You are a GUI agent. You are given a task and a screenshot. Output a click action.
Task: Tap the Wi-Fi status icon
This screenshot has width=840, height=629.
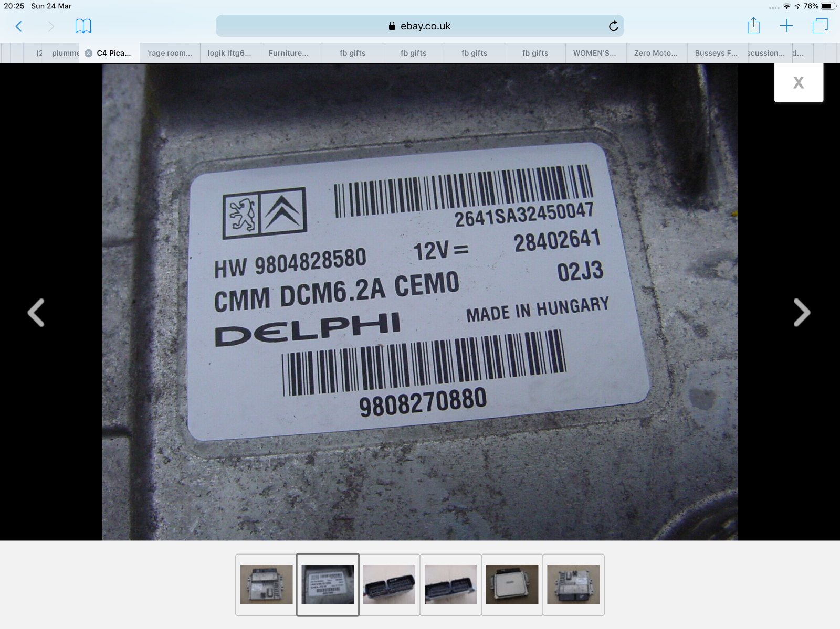(786, 6)
